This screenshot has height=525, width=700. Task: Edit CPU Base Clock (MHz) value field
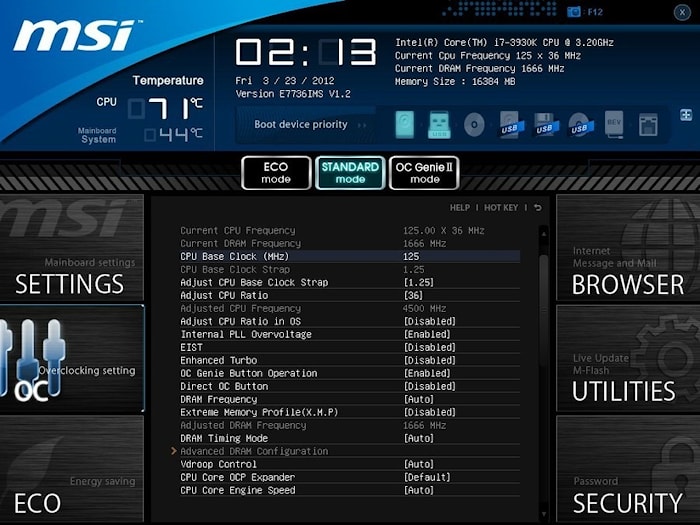462,256
